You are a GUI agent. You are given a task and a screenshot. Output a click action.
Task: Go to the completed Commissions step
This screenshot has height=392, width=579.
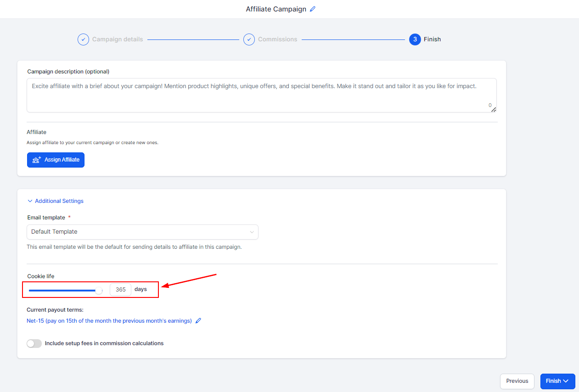tap(270, 39)
